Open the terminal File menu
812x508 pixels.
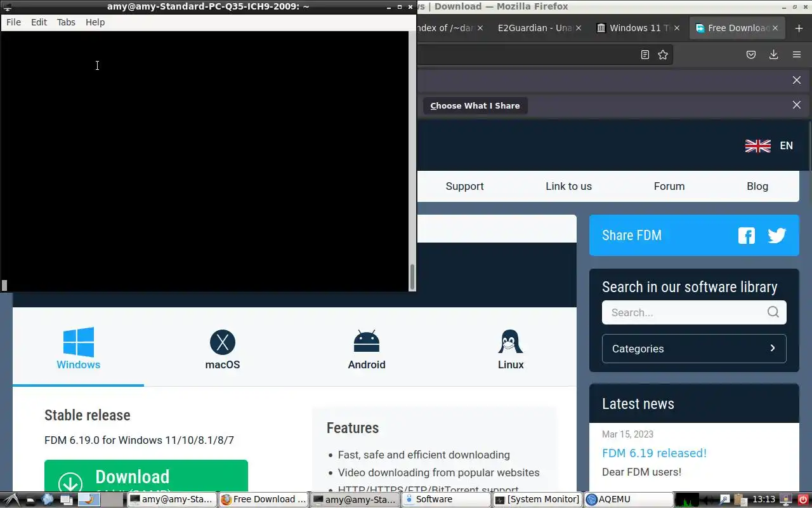pyautogui.click(x=13, y=22)
